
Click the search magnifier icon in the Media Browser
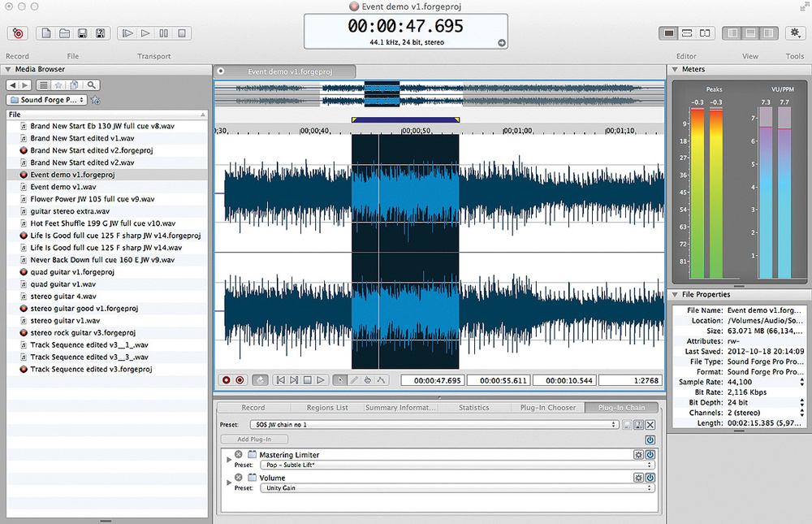tap(93, 84)
